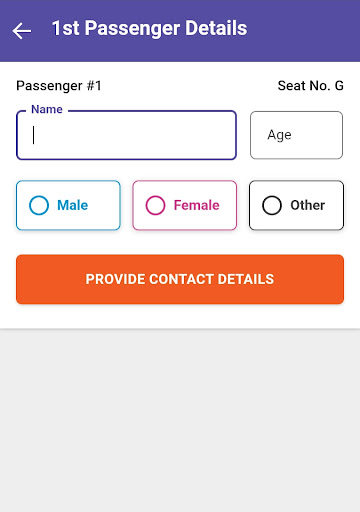The height and width of the screenshot is (512, 360).
Task: Click the Passenger #1 label
Action: (x=59, y=86)
